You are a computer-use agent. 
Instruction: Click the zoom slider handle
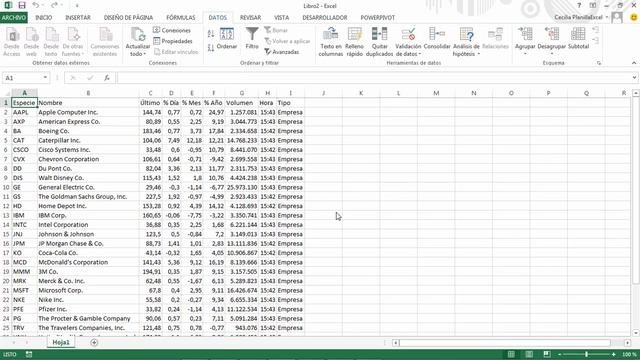[x=587, y=354]
